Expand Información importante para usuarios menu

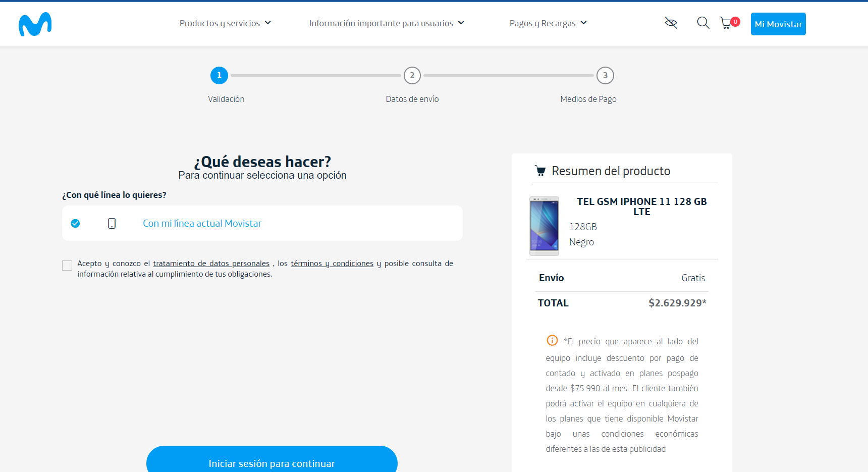(x=386, y=23)
